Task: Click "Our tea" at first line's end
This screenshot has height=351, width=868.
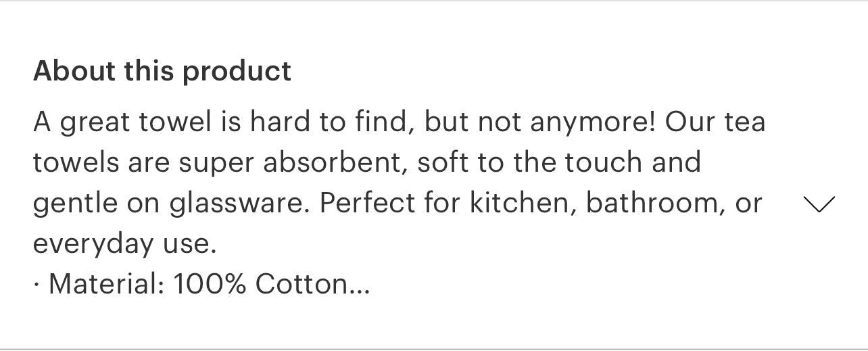Action: coord(715,122)
